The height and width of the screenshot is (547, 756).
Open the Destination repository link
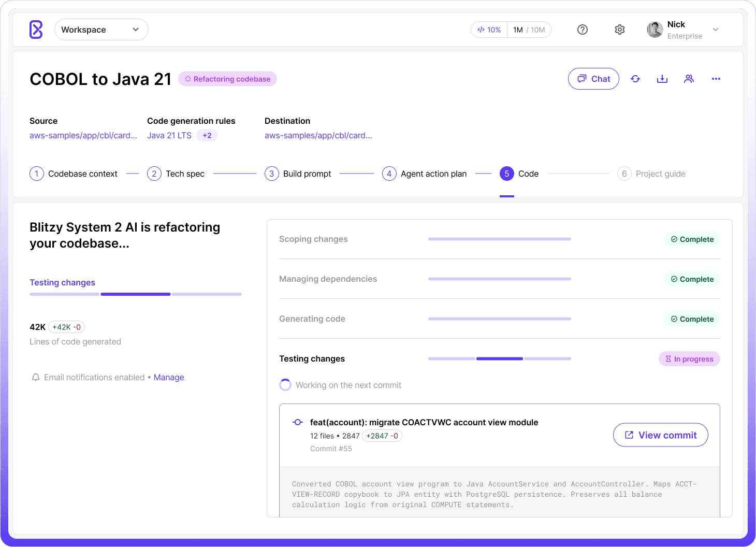[x=318, y=136]
